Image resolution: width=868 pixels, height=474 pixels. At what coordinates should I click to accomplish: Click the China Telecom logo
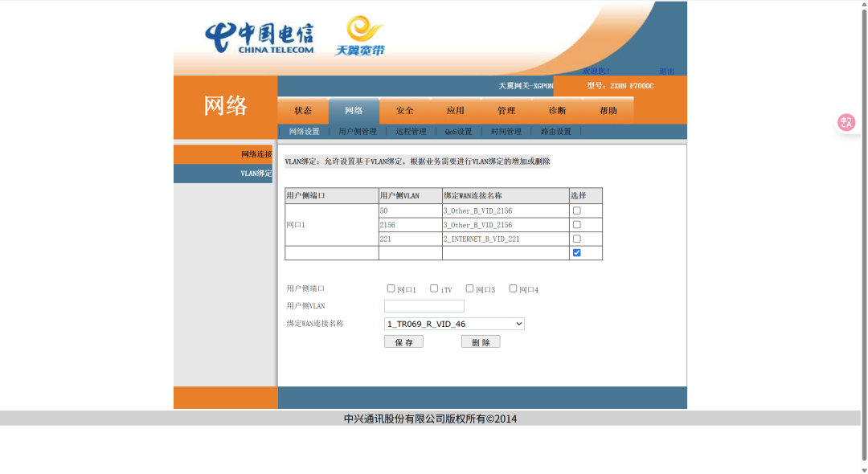click(259, 39)
